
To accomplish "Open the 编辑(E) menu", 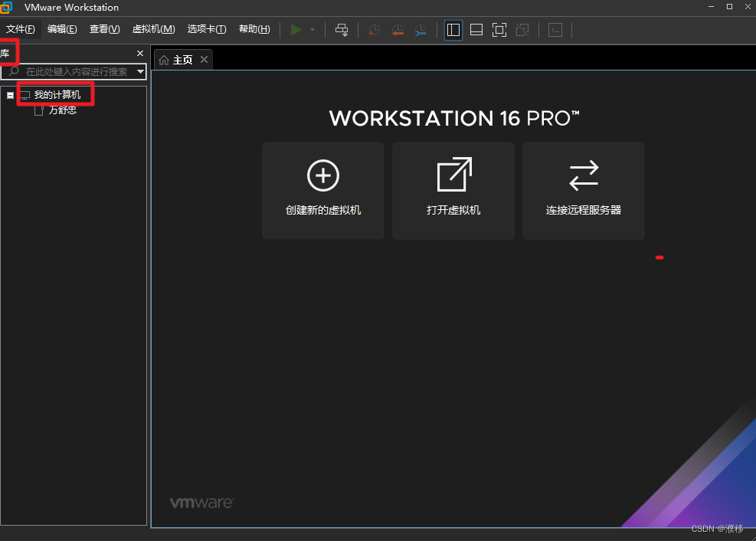I will click(x=62, y=29).
